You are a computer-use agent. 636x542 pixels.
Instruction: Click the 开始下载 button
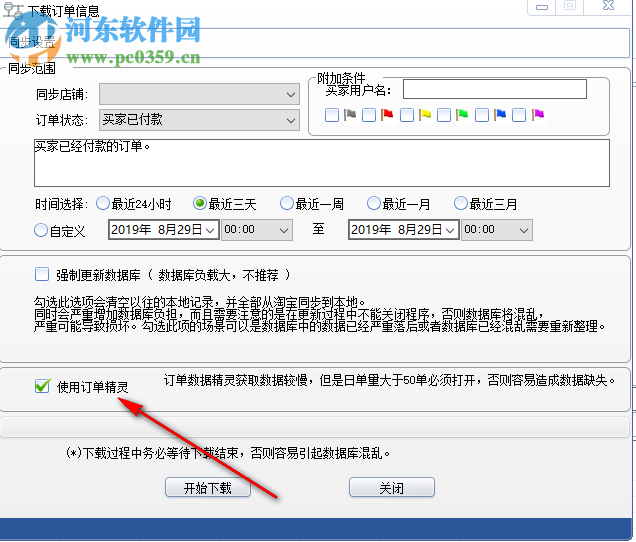click(208, 487)
